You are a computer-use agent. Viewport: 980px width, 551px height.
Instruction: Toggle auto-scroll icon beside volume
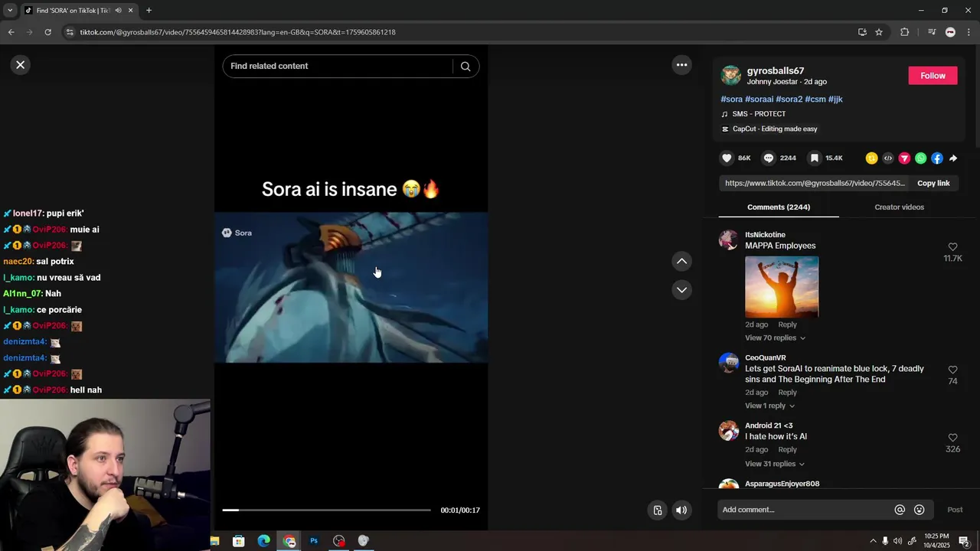pos(658,510)
